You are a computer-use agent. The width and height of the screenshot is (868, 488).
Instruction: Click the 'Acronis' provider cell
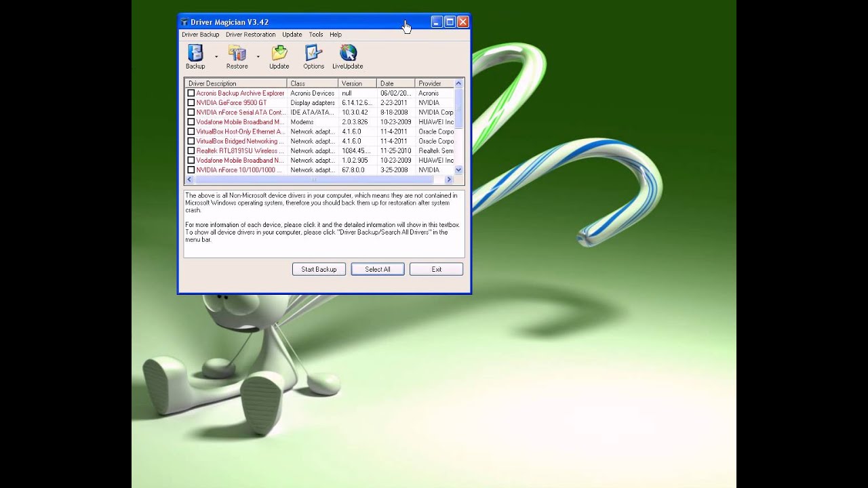coord(429,94)
